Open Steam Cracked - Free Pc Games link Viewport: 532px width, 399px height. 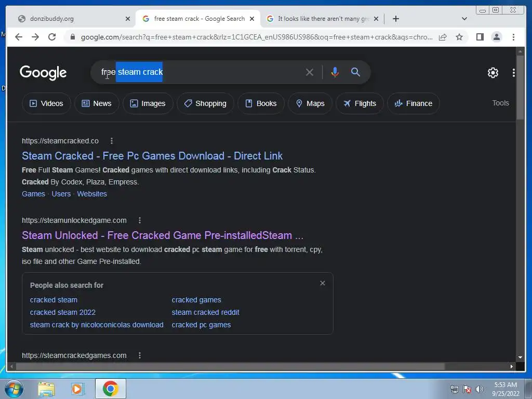click(x=152, y=156)
